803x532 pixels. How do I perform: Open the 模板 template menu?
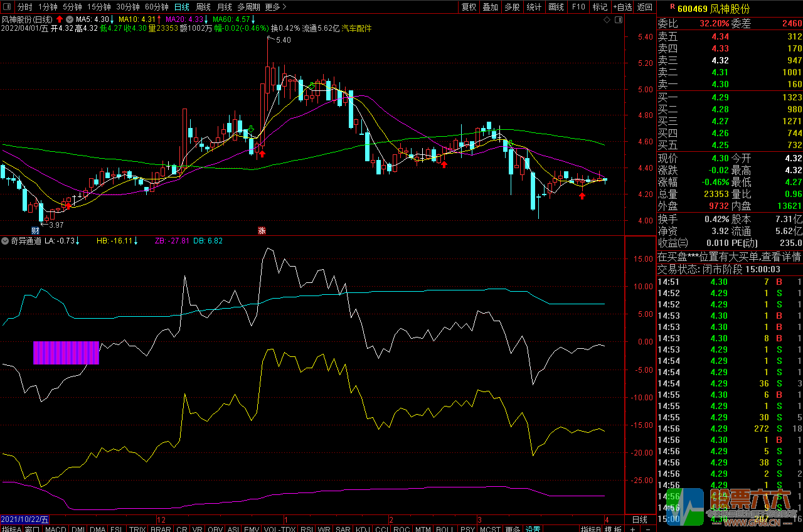point(613,529)
